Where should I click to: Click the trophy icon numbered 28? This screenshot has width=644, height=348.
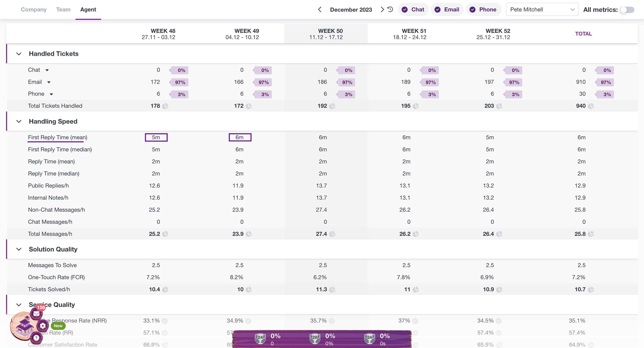coord(315,338)
